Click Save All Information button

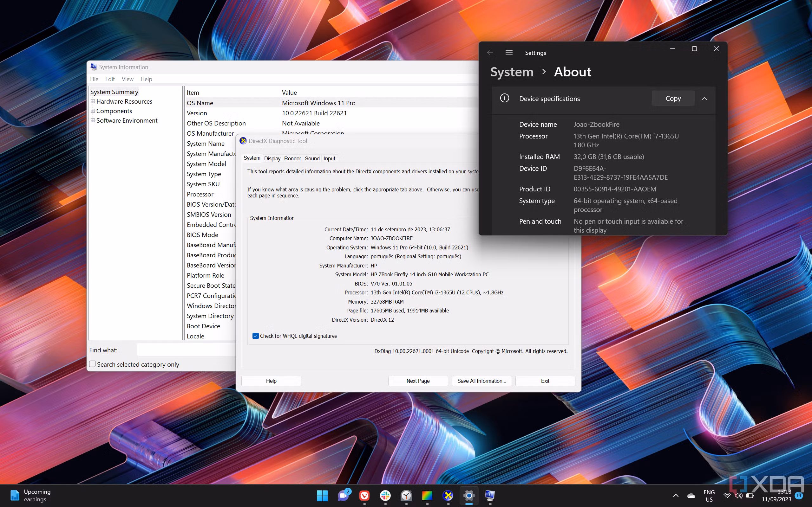coord(481,381)
